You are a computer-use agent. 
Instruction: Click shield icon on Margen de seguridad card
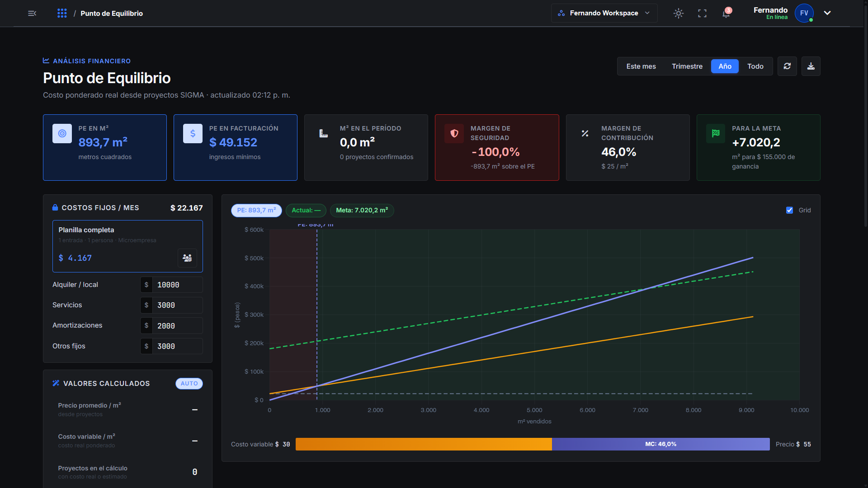click(x=454, y=133)
